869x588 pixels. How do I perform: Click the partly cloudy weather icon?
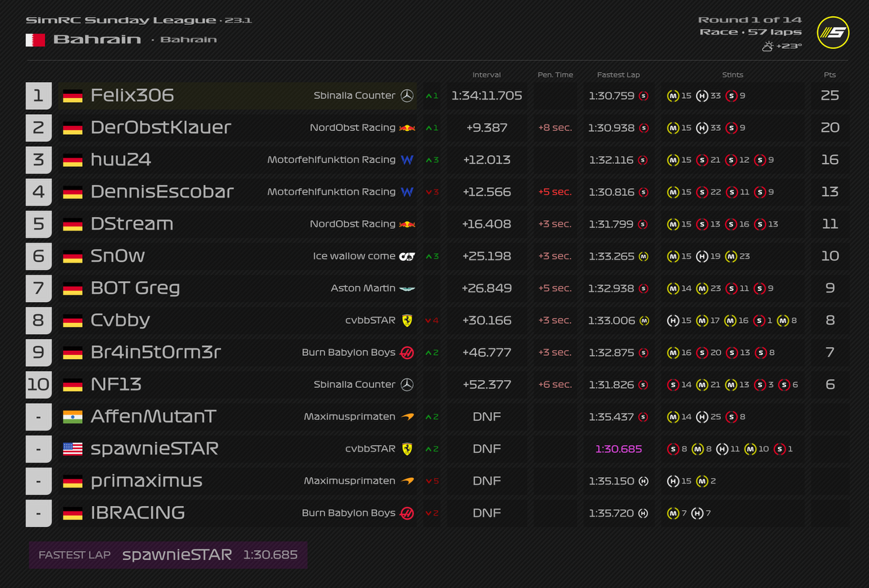pyautogui.click(x=767, y=47)
